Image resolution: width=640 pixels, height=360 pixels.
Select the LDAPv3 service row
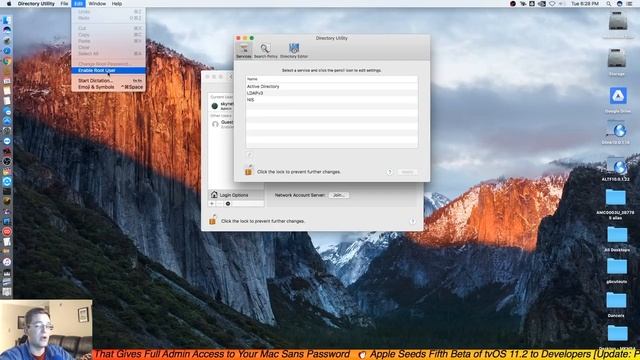[331, 93]
